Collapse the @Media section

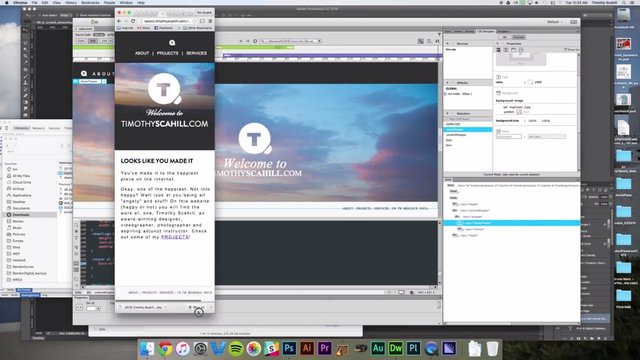[448, 83]
